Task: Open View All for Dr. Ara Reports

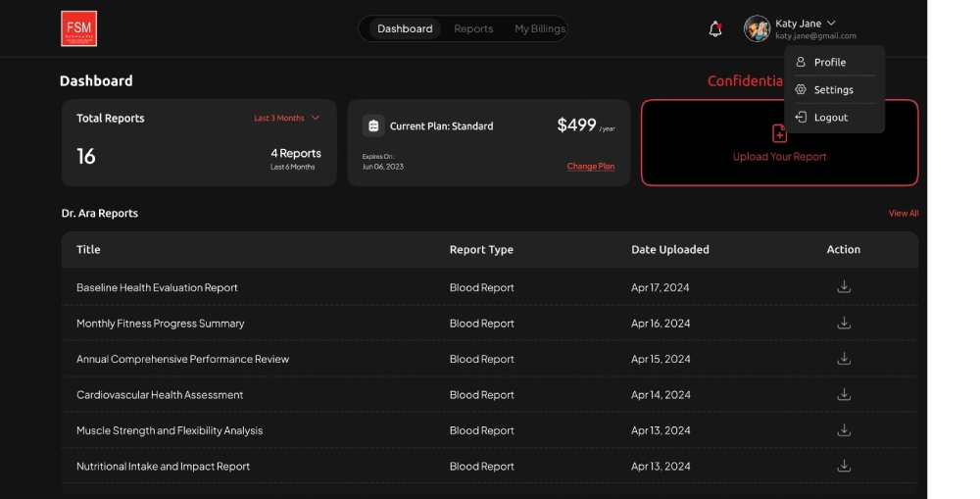Action: 904,214
